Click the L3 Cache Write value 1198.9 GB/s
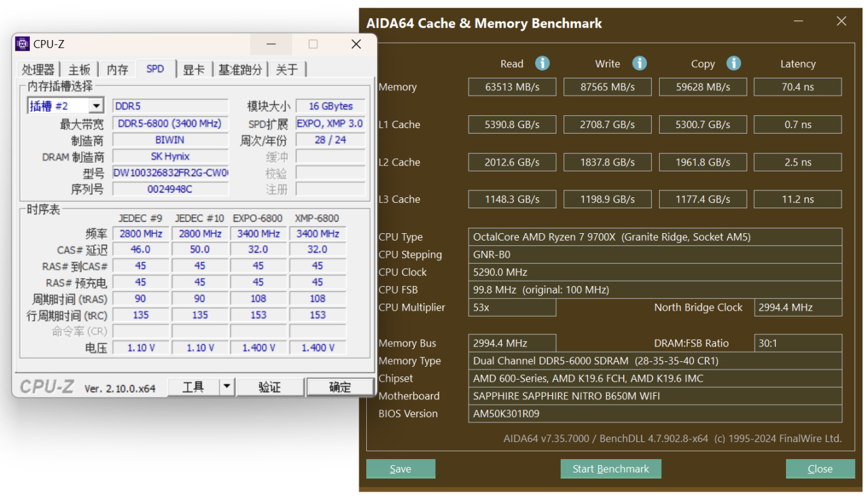 click(x=608, y=199)
